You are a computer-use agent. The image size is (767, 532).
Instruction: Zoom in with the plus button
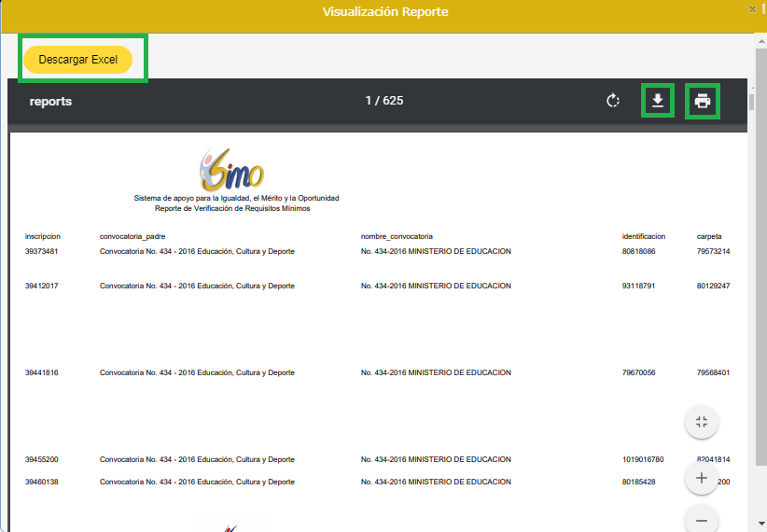pyautogui.click(x=702, y=479)
